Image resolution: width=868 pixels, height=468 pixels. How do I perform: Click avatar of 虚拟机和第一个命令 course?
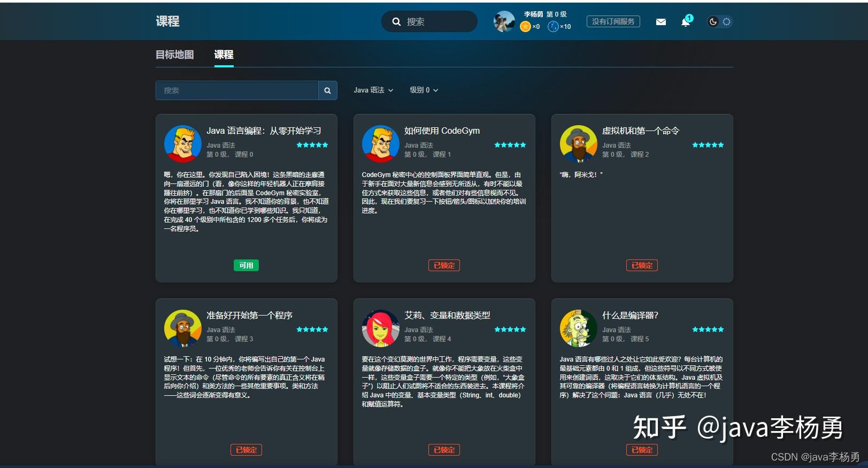(x=579, y=144)
